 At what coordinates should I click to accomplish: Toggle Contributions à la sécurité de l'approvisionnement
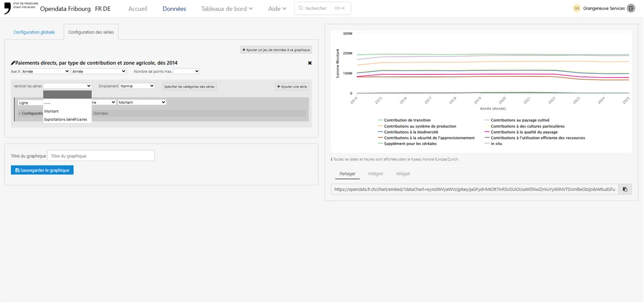tap(427, 138)
